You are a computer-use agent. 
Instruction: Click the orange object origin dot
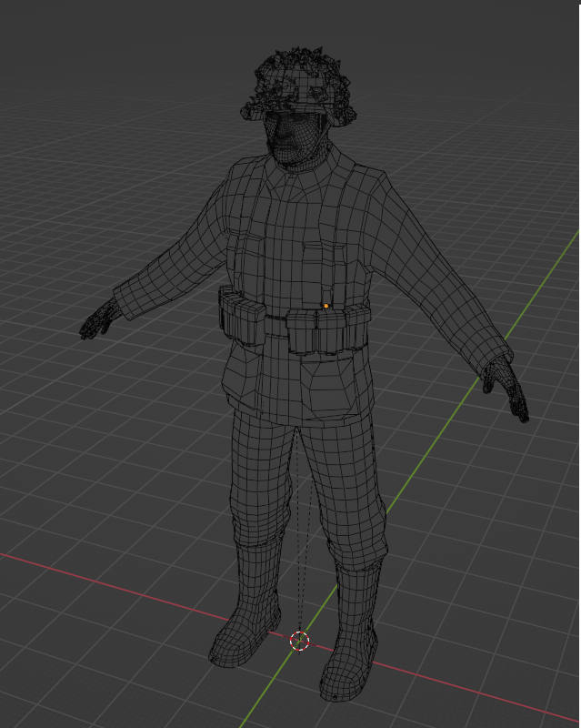coord(326,307)
